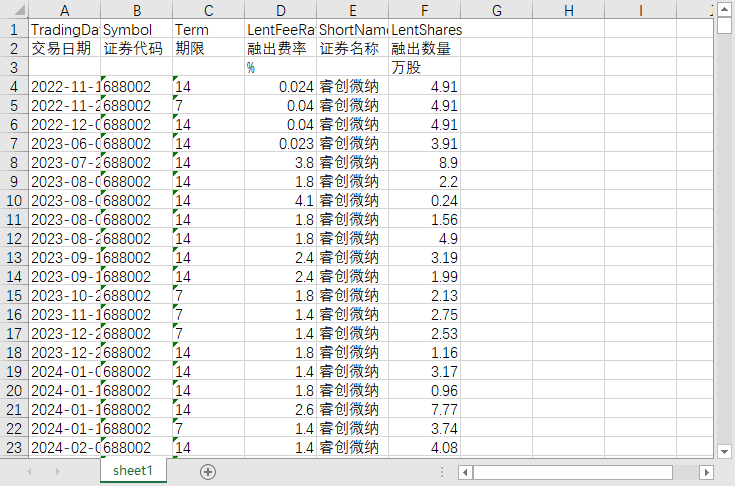Click fee rate cell 4.1
The image size is (735, 486).
click(280, 201)
